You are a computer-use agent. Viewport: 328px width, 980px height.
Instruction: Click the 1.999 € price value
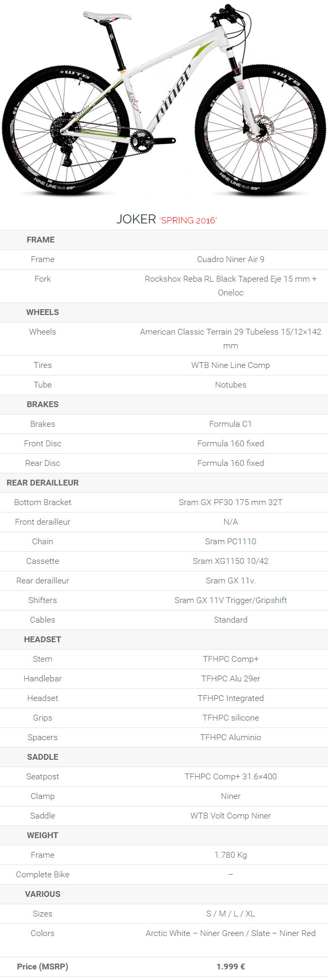[231, 967]
